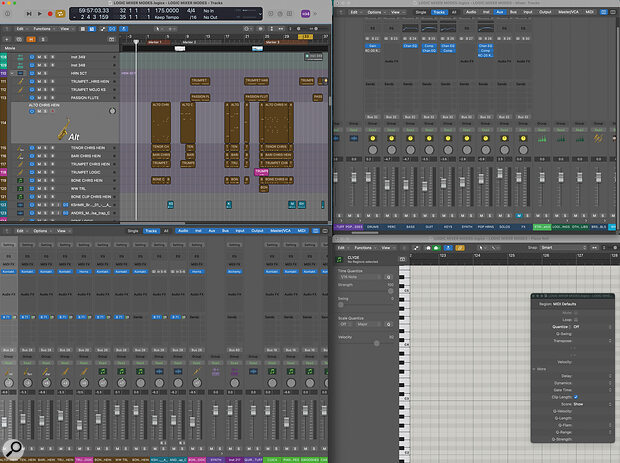Screen dimensions: 620x463
Task: Toggle power on TENOR CHRIS HEIN track
Action: tap(32, 148)
